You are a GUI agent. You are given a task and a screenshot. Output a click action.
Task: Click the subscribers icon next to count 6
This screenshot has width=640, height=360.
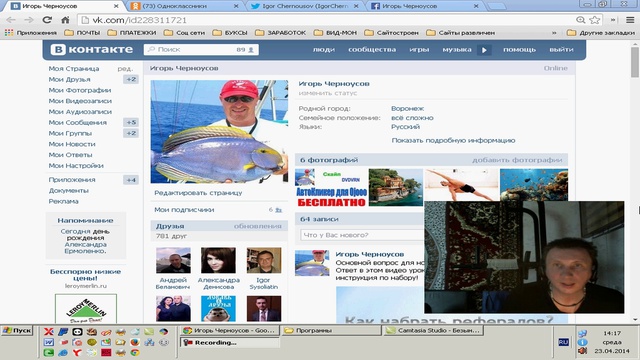pos(279,210)
